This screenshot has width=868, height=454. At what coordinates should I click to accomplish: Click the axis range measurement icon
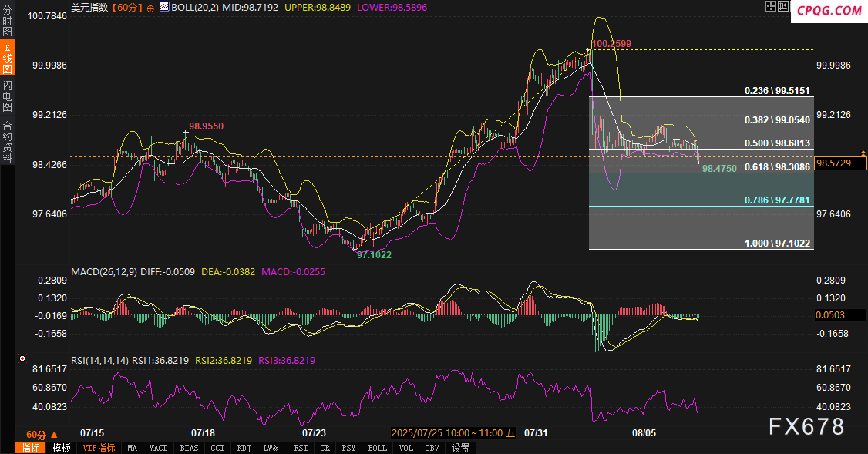[x=784, y=7]
